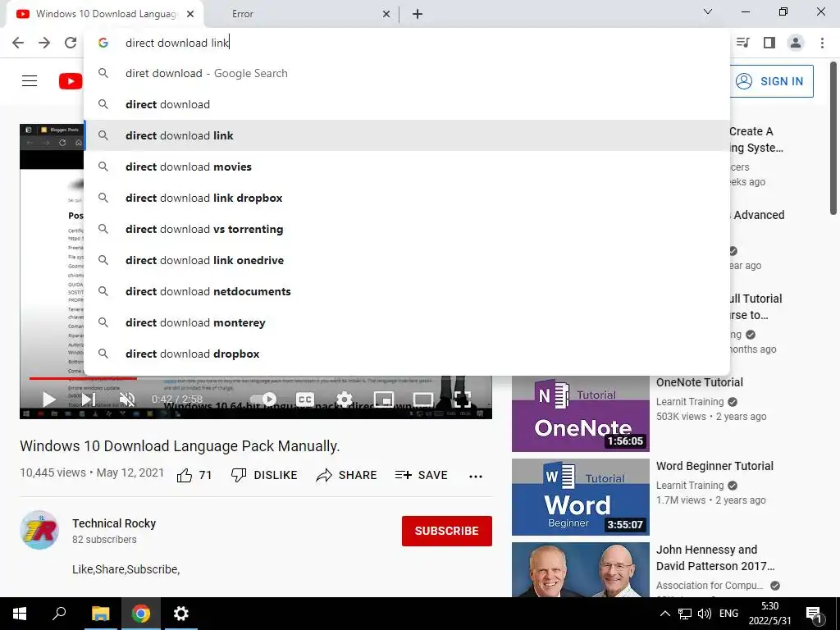840x630 pixels.
Task: Open the taskbar volume control
Action: click(x=705, y=614)
